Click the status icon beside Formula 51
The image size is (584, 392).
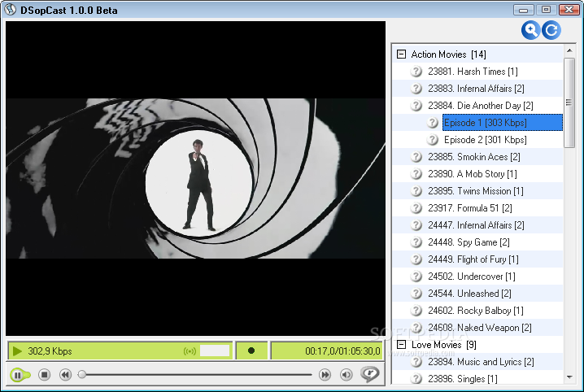pyautogui.click(x=416, y=208)
